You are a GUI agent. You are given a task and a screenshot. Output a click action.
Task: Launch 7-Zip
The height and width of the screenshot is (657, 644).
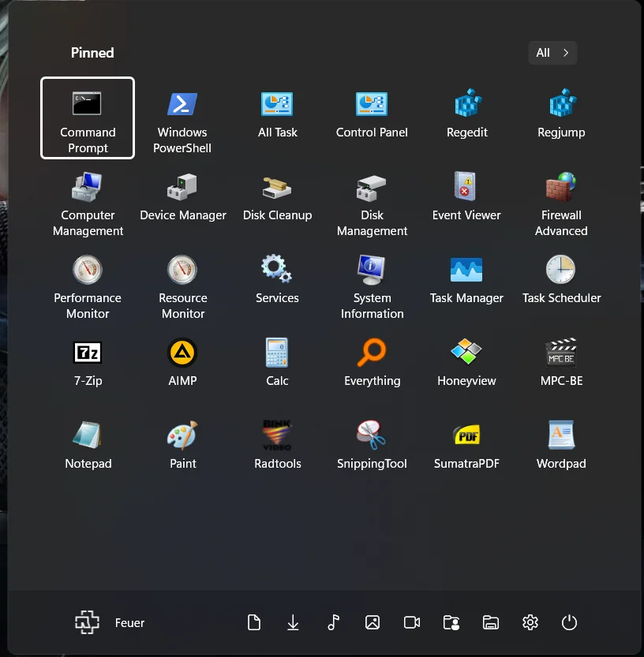88,367
